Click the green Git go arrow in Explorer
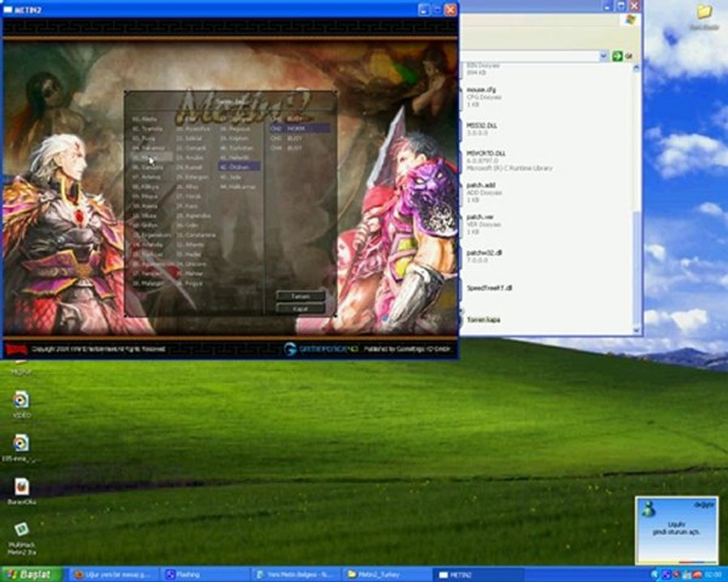This screenshot has width=728, height=582. [617, 56]
